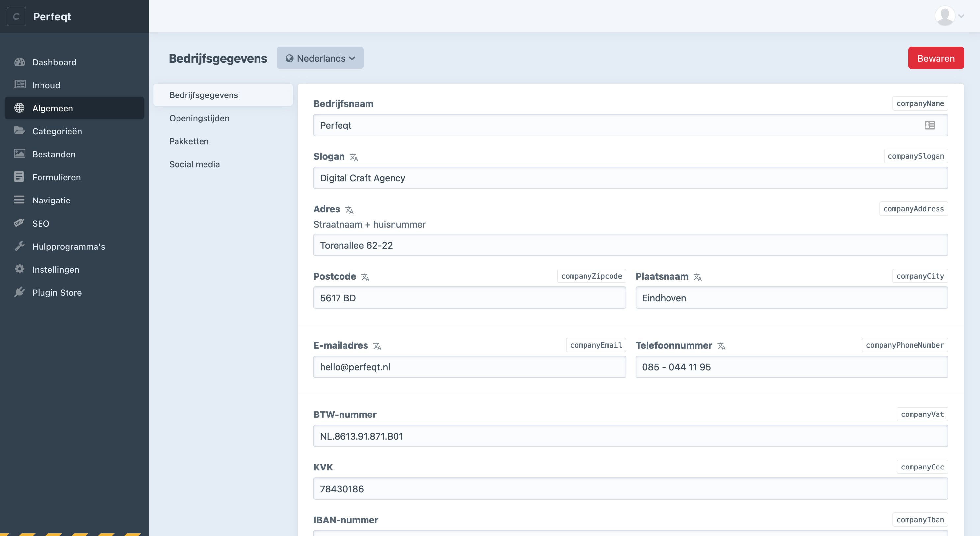
Task: Click the translate icon beside Slogan
Action: pos(354,157)
